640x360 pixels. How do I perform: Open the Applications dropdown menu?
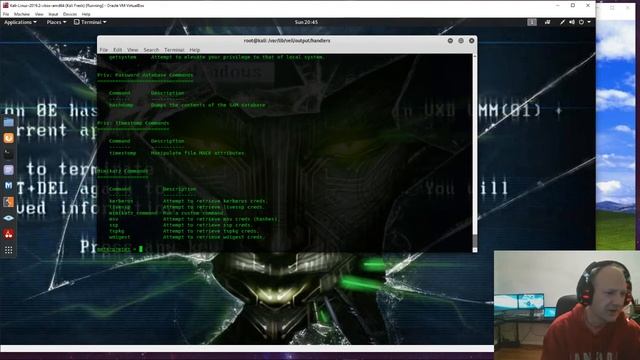(x=20, y=22)
